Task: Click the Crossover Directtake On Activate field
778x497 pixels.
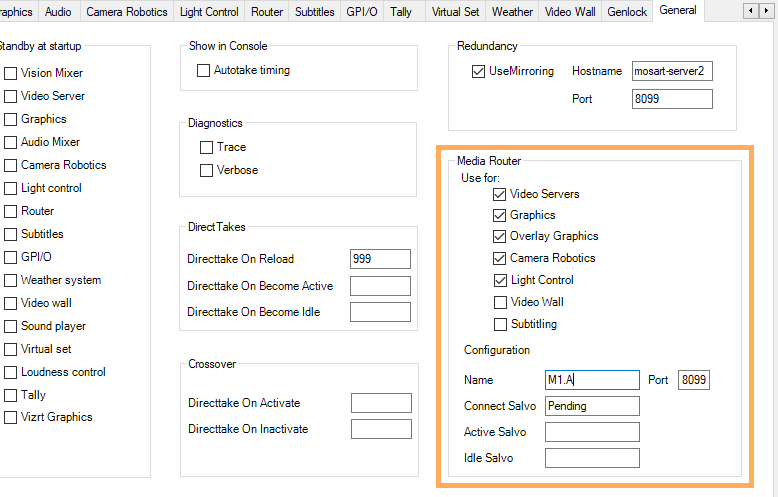Action: (381, 403)
